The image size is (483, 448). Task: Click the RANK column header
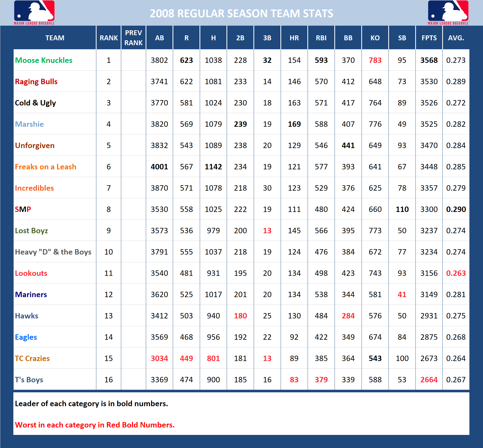[108, 38]
